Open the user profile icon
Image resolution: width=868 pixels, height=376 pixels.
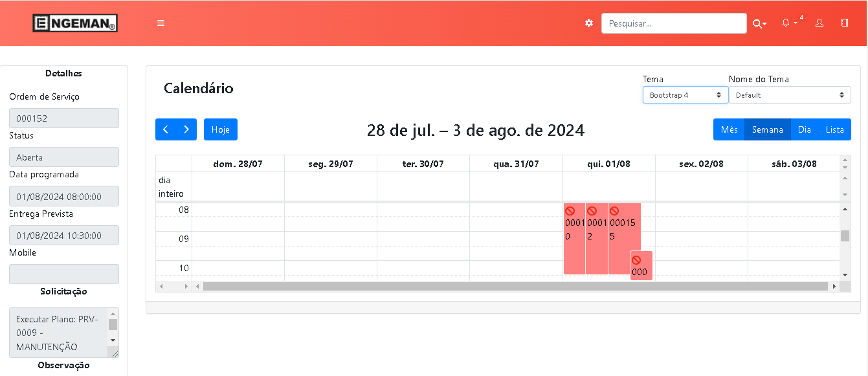819,23
